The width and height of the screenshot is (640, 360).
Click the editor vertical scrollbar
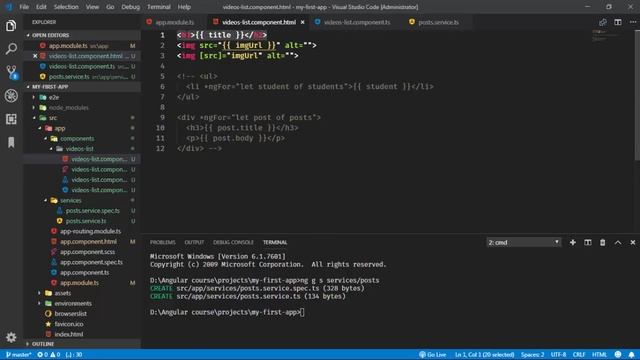pyautogui.click(x=637, y=96)
